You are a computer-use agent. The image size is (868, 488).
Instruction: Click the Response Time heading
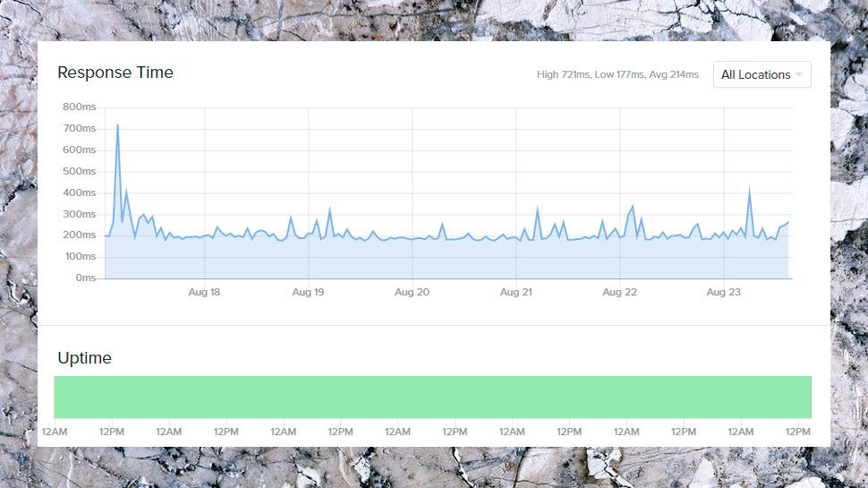pos(115,73)
